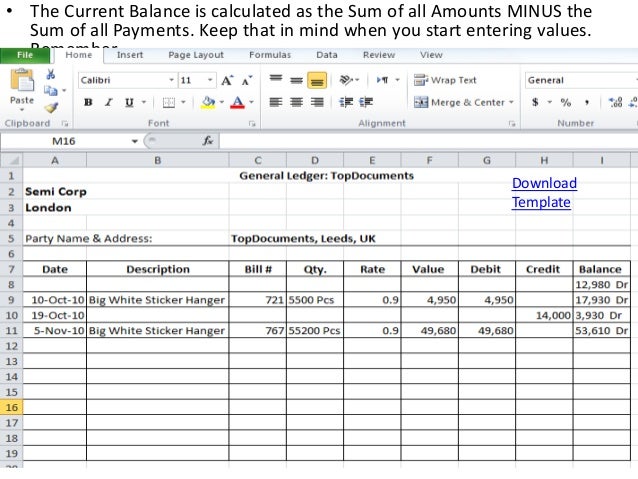Select highlighted Bottom Align icon
Viewport: 638px width, 479px height.
pyautogui.click(x=317, y=80)
